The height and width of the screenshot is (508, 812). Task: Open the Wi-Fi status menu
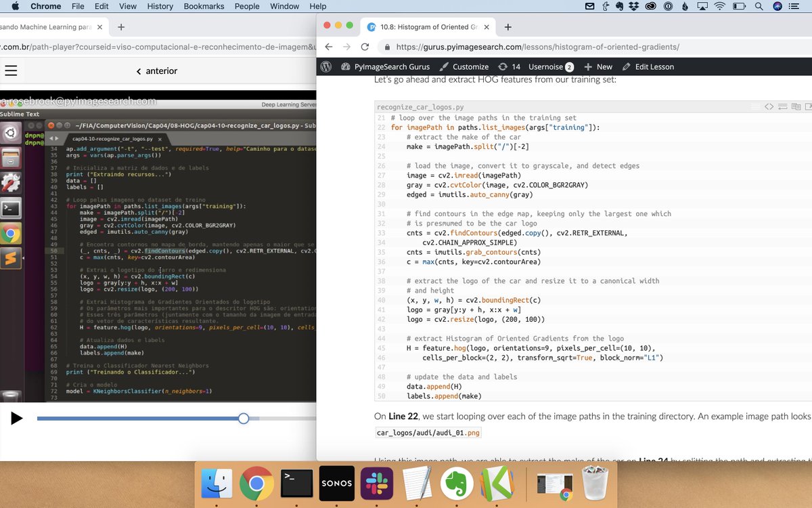coord(719,6)
